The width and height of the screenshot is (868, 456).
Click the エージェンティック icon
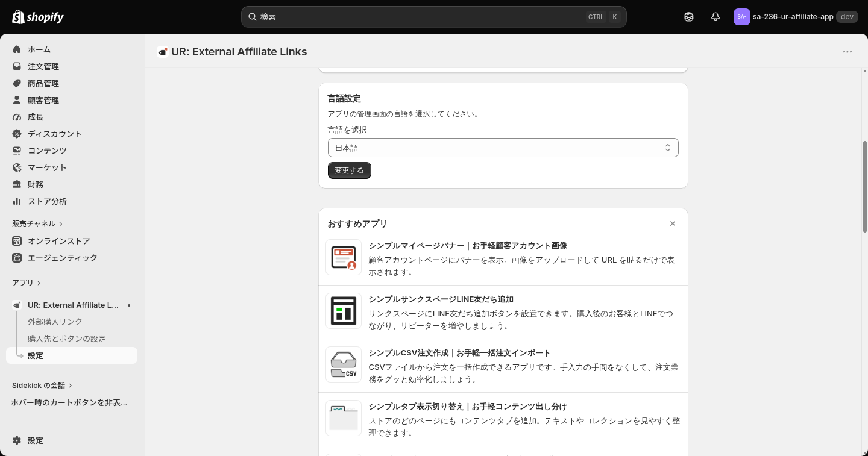coord(17,258)
